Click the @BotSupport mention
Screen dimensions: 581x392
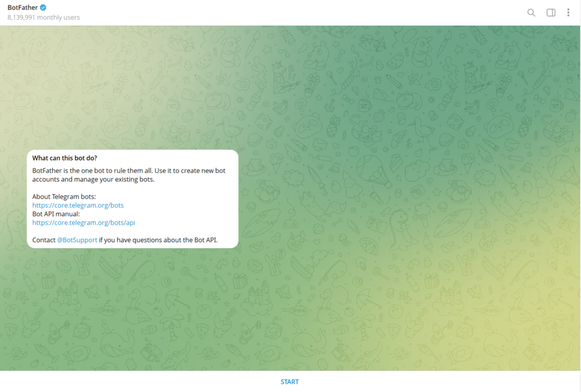click(77, 240)
